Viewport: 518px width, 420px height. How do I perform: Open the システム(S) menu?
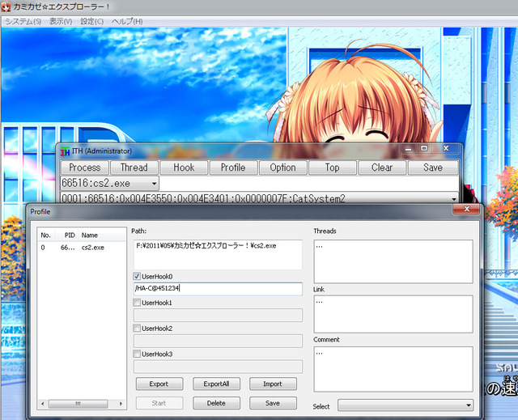click(x=23, y=22)
